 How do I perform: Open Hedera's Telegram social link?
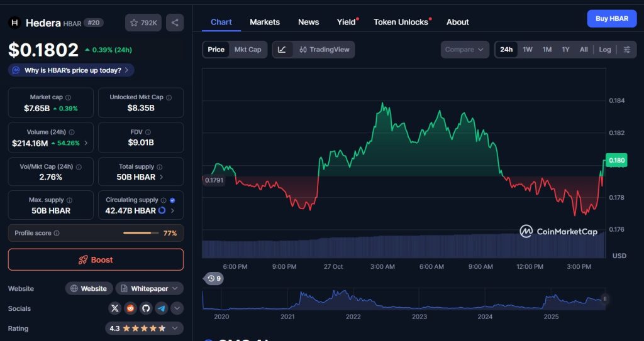click(x=162, y=308)
